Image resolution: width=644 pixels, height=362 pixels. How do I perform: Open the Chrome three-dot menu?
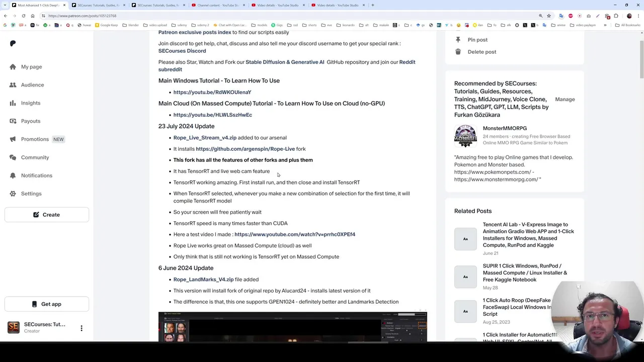coord(638,16)
